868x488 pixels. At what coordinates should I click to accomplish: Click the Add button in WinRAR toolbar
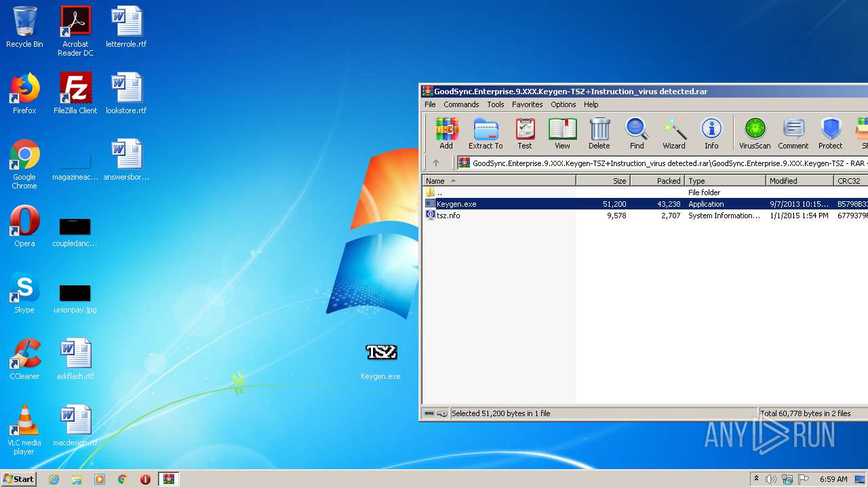click(x=446, y=133)
